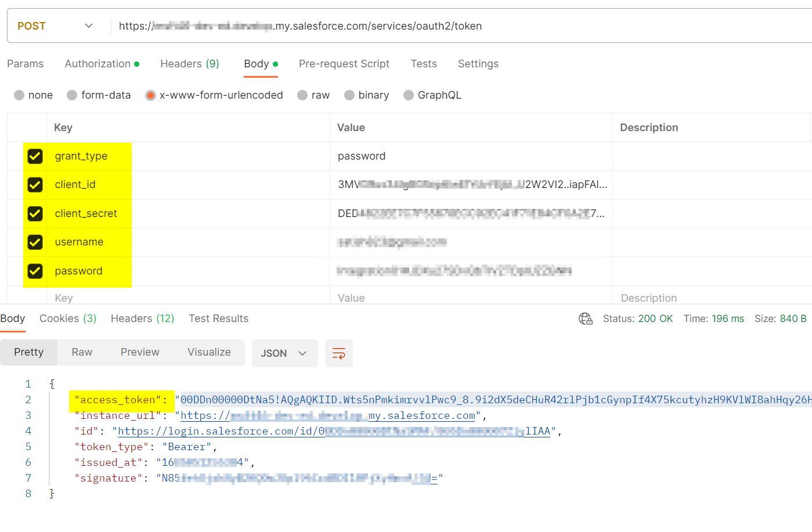Image resolution: width=812 pixels, height=532 pixels.
Task: Click the network globe icon beside Status
Action: 586,319
